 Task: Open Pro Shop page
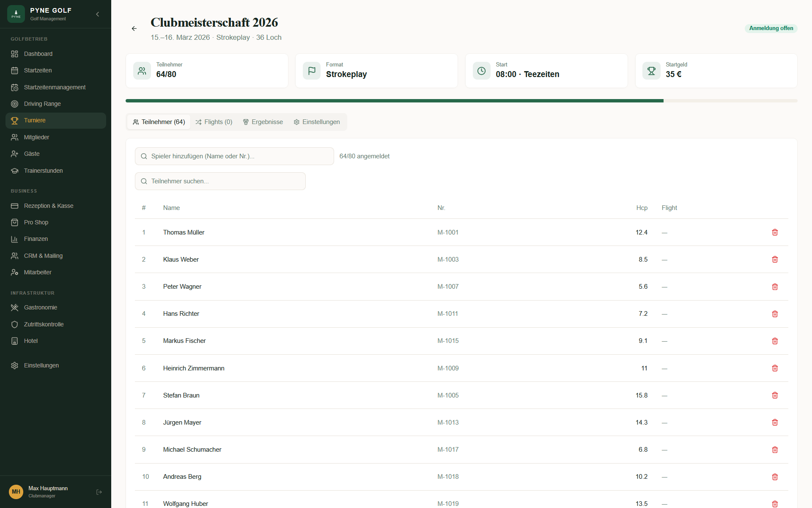36,222
